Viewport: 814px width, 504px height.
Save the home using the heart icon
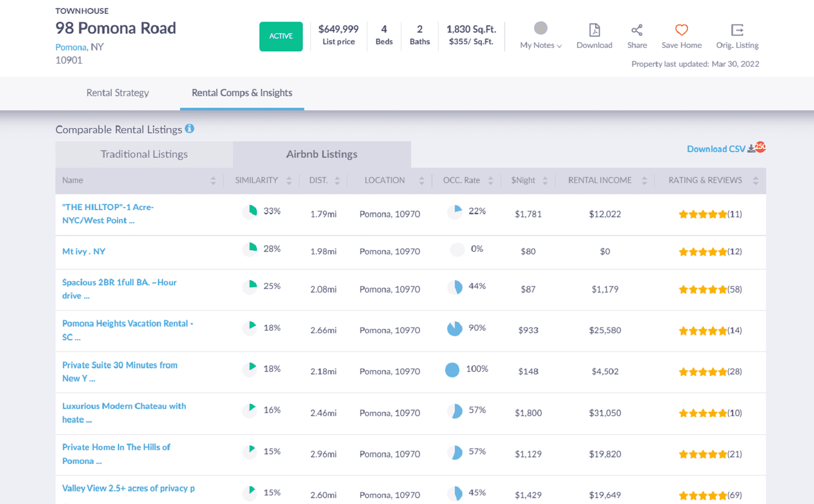681,31
